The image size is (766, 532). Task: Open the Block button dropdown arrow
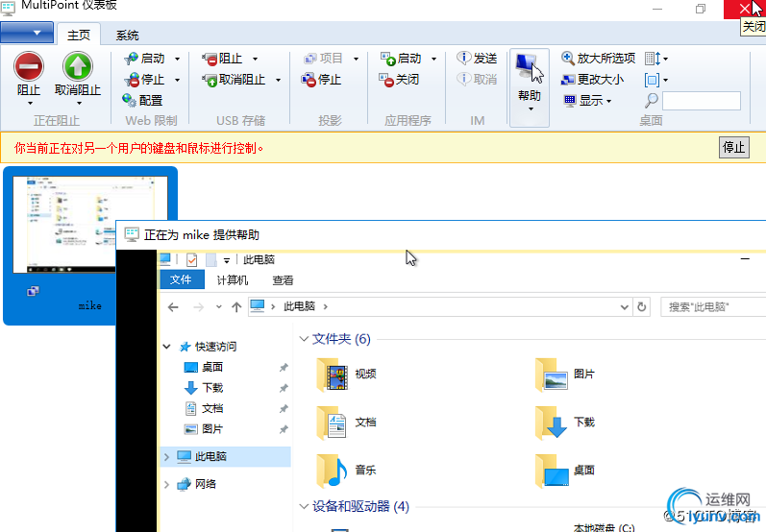31,104
